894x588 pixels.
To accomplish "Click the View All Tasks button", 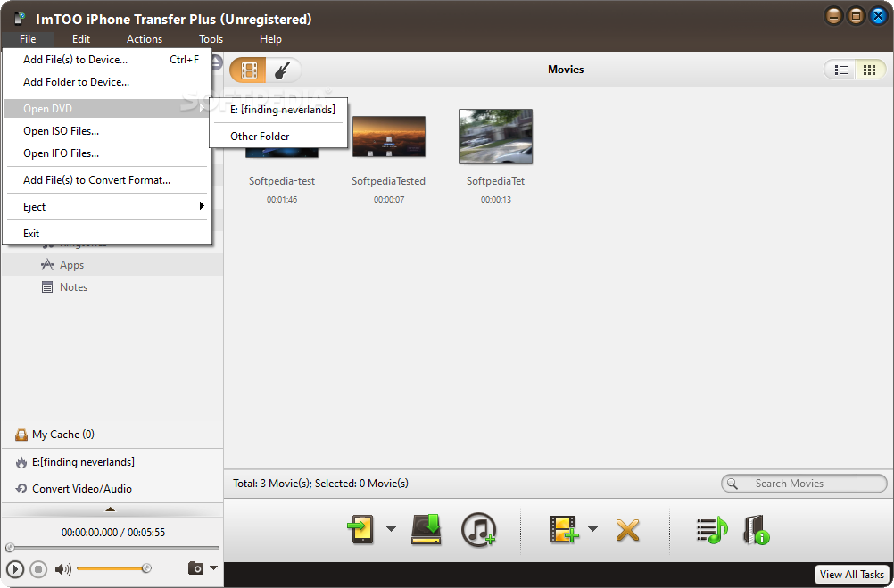I will point(852,575).
